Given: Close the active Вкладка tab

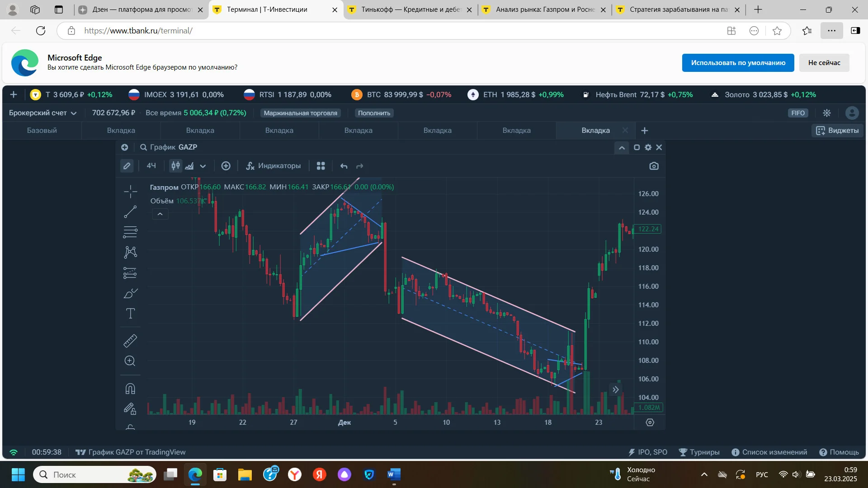Looking at the screenshot, I should (x=625, y=131).
